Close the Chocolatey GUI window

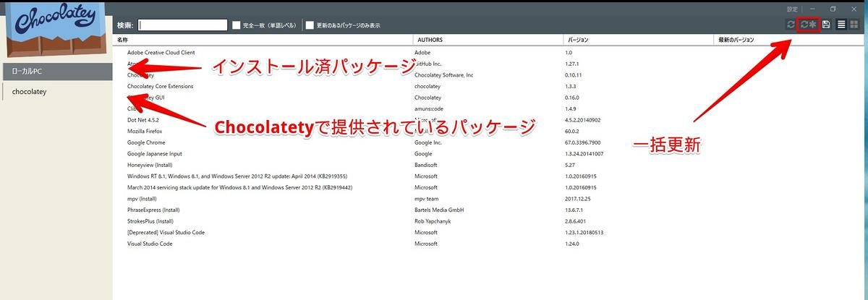point(854,9)
